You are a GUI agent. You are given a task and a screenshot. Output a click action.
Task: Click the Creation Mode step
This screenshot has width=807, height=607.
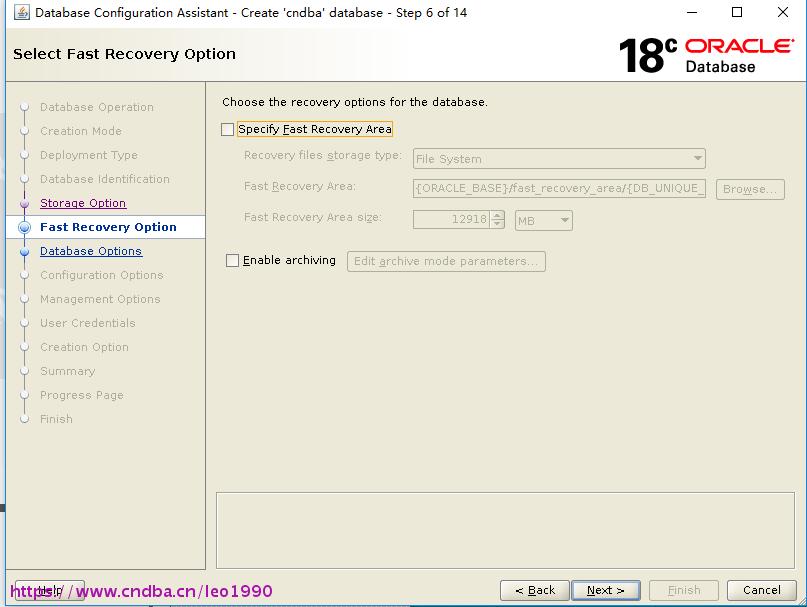coord(81,131)
